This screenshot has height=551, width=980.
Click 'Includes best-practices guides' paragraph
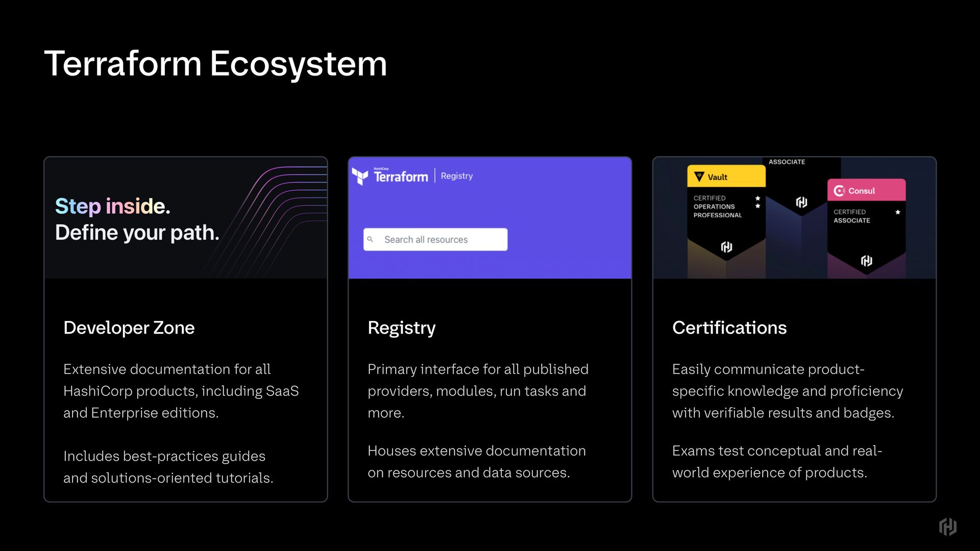coord(168,467)
